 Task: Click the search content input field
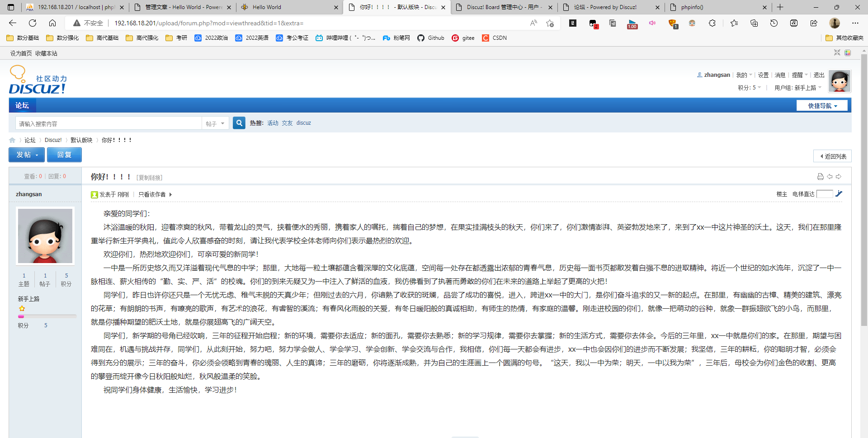coord(108,123)
